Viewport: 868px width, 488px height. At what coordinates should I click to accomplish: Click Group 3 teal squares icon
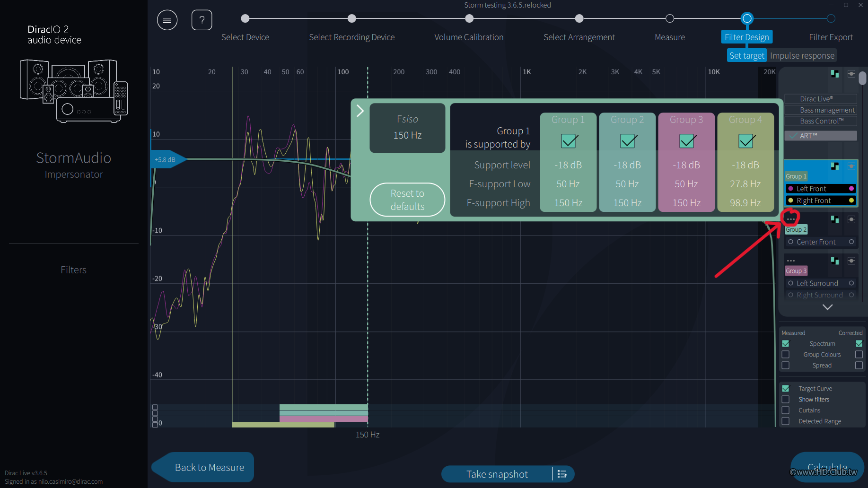[835, 261]
